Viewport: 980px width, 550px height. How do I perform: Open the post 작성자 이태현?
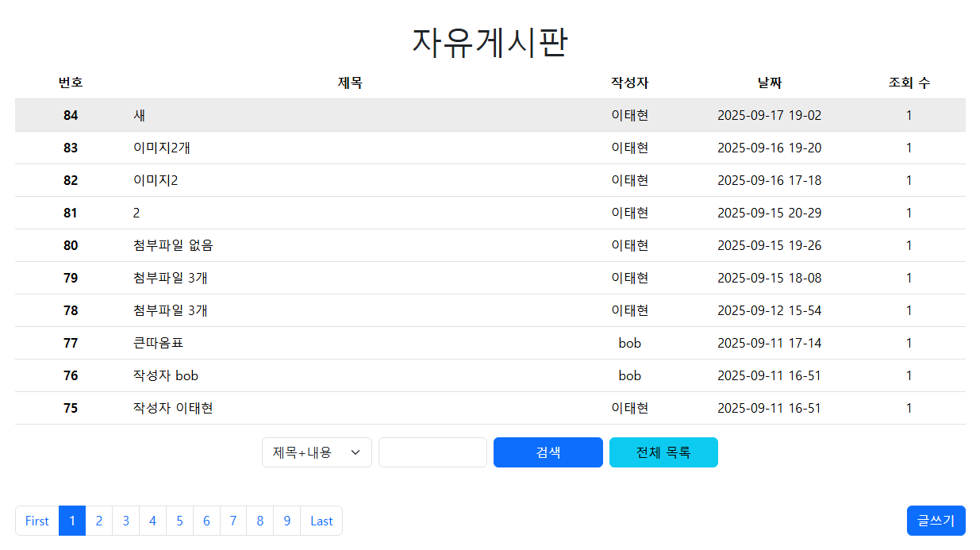click(173, 408)
